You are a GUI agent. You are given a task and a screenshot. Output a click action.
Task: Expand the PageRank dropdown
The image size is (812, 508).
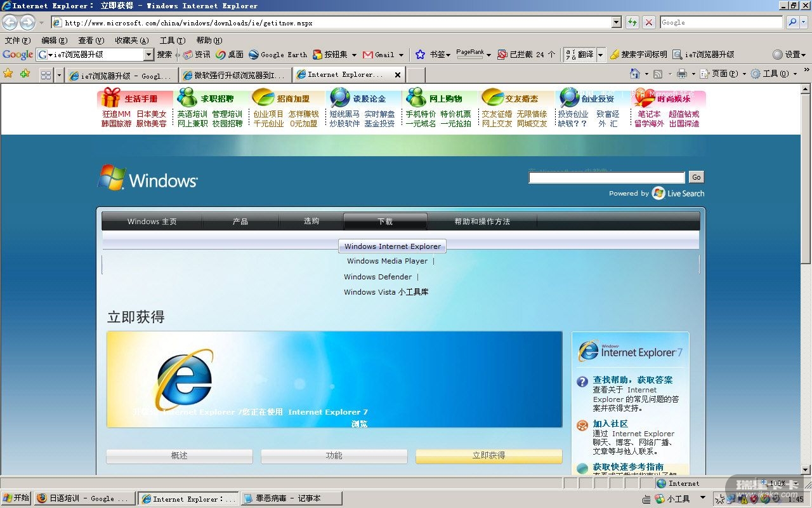488,55
